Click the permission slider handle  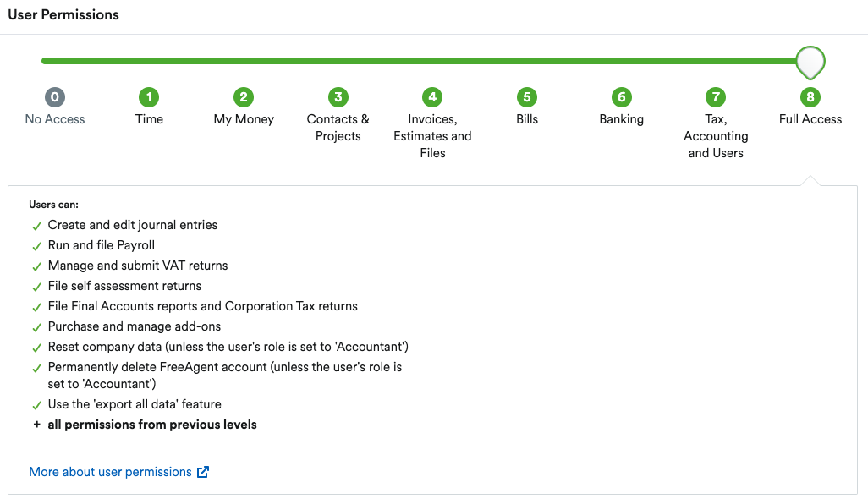click(x=810, y=63)
